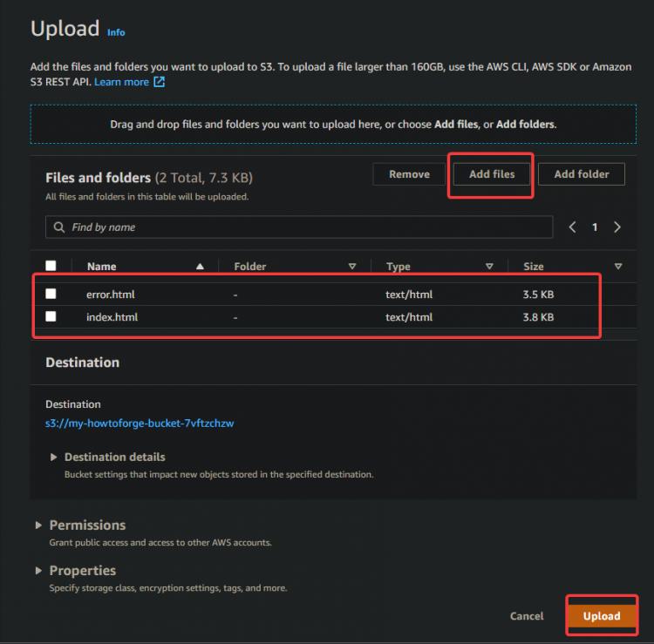Click the search magnifier icon in Find by name

pyautogui.click(x=59, y=227)
